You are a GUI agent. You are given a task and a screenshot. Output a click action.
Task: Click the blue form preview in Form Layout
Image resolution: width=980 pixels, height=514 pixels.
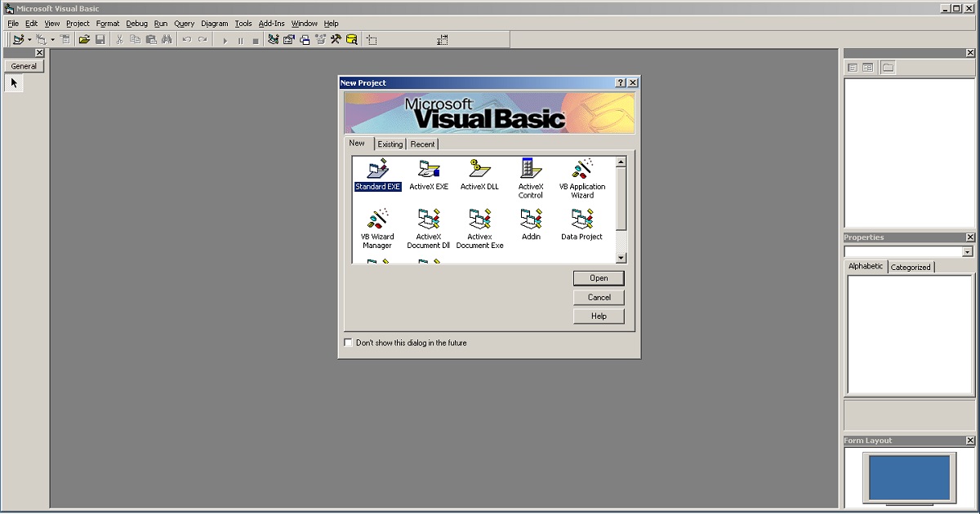[909, 477]
